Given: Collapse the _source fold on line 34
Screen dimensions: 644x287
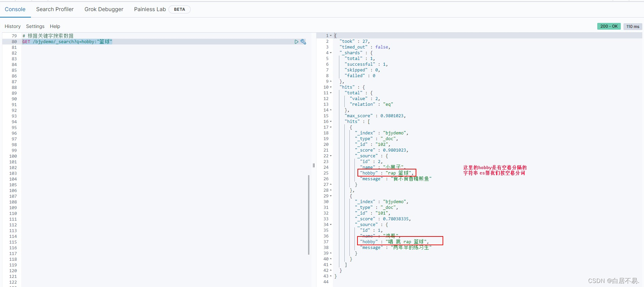Looking at the screenshot, I should pyautogui.click(x=331, y=225).
